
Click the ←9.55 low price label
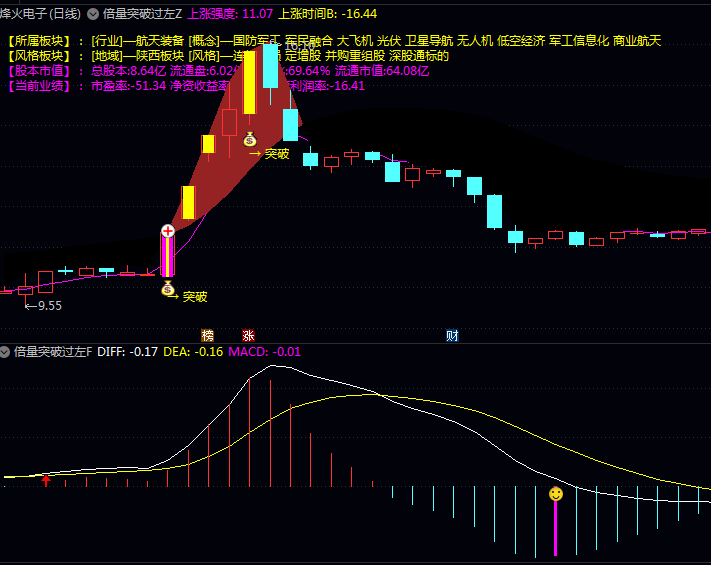[x=43, y=306]
